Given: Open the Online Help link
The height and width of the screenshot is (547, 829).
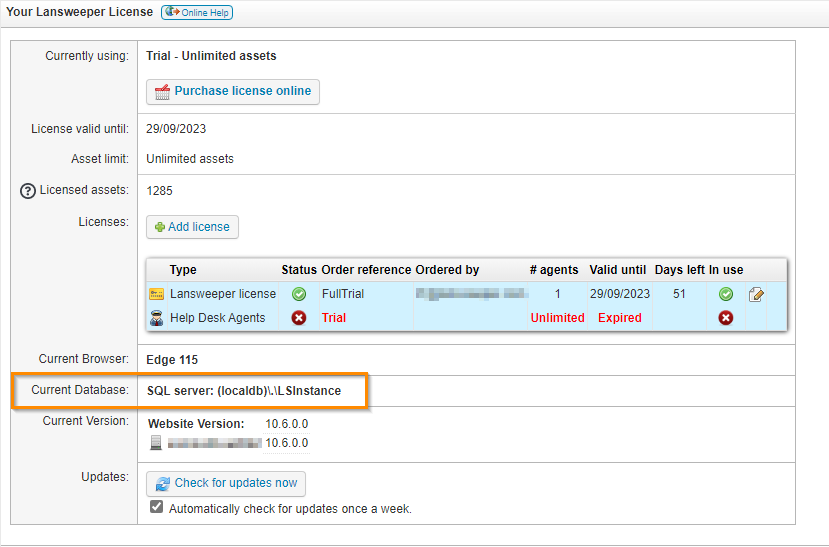Looking at the screenshot, I should (196, 12).
